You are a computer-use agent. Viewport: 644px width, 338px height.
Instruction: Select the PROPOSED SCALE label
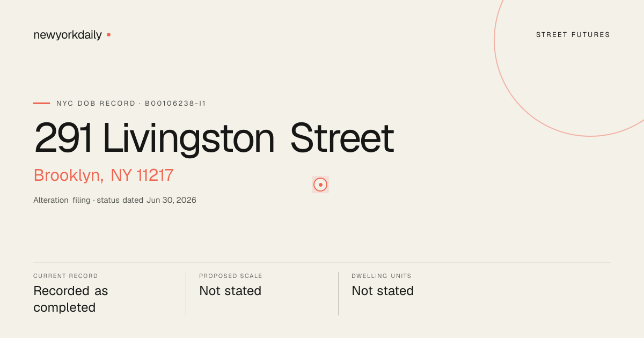(x=231, y=276)
